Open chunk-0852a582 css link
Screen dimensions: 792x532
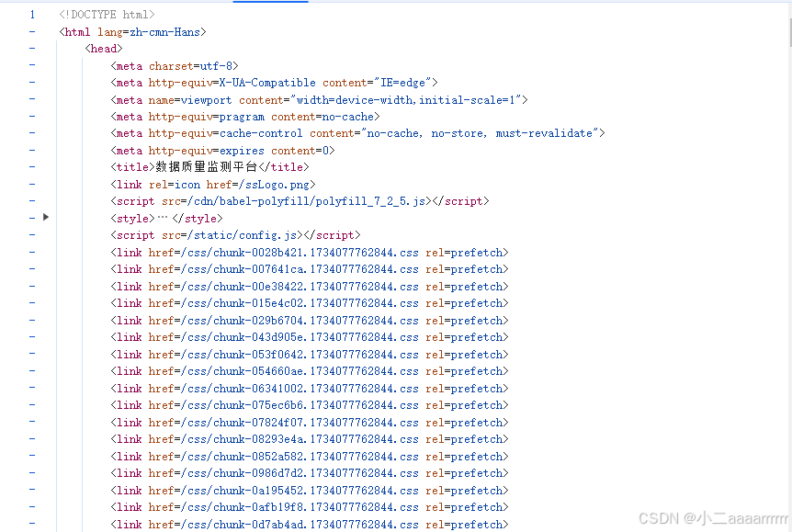click(x=300, y=456)
